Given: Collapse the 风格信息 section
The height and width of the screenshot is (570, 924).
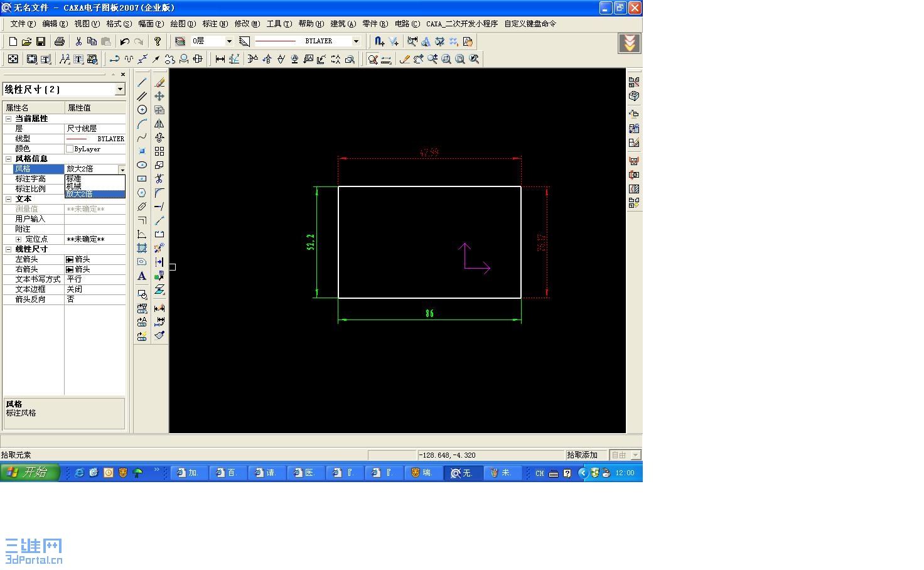Looking at the screenshot, I should [x=9, y=159].
